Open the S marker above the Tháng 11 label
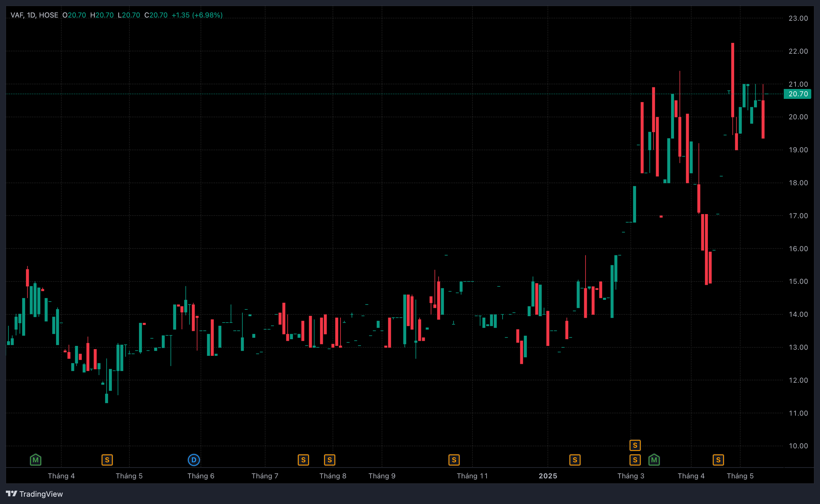820x504 pixels. click(454, 460)
